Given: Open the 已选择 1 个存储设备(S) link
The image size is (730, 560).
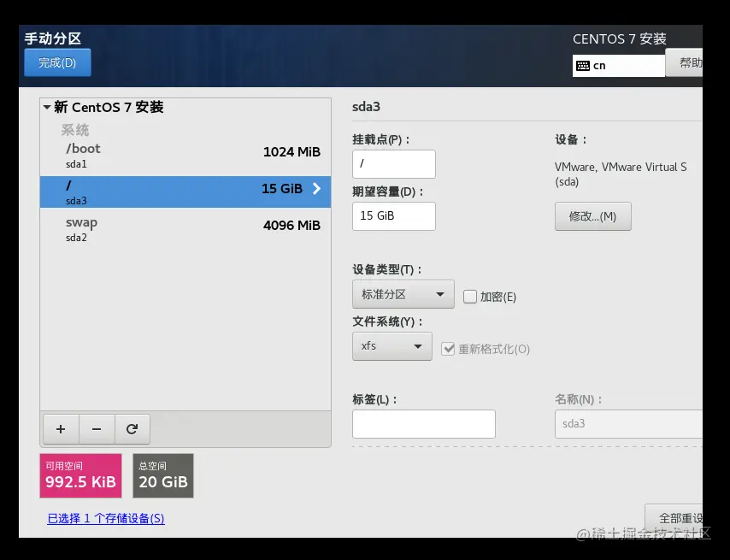Looking at the screenshot, I should (x=106, y=518).
